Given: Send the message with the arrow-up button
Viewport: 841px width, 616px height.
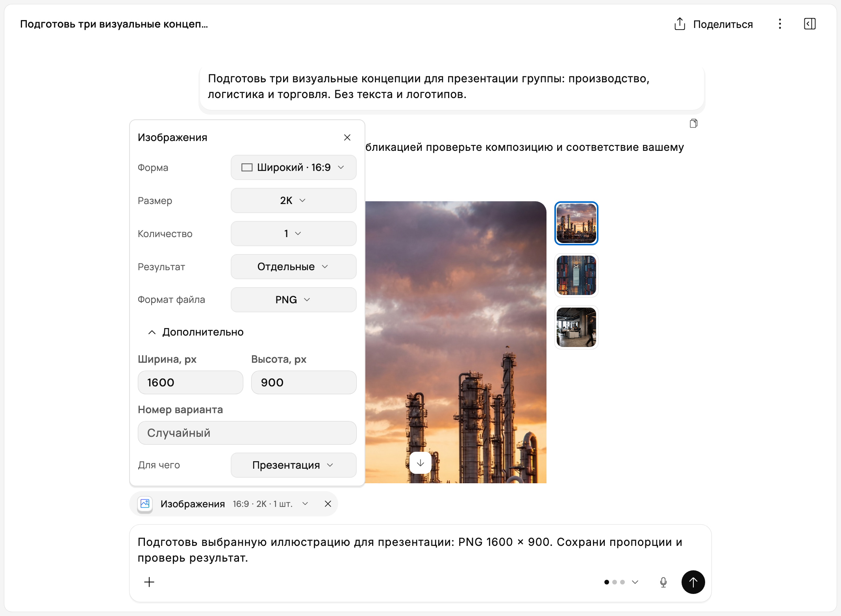Looking at the screenshot, I should click(693, 582).
